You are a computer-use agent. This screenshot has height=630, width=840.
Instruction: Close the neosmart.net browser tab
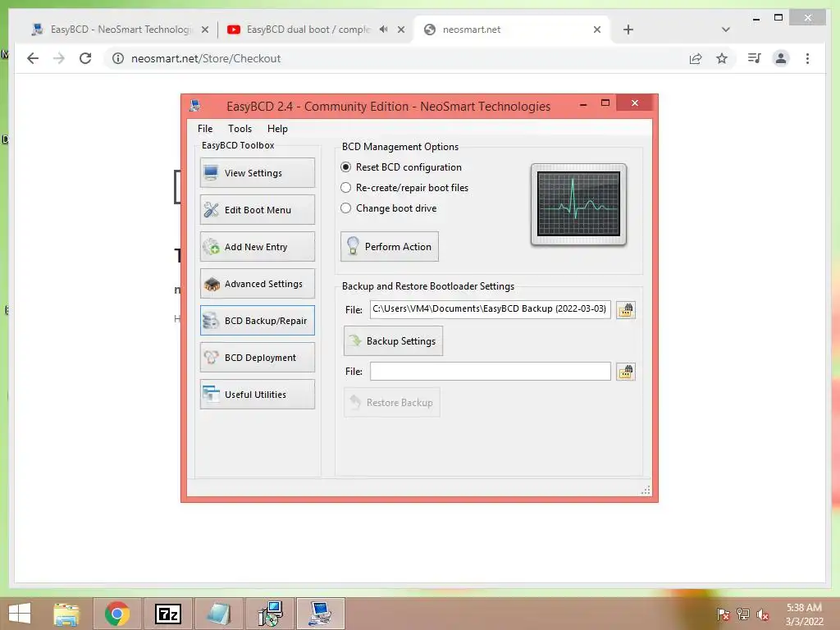(x=597, y=30)
